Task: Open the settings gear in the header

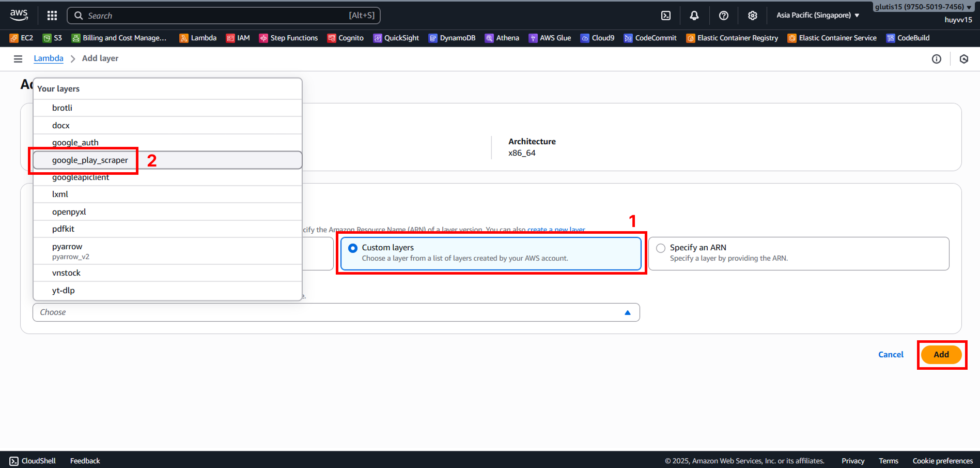Action: coord(752,16)
